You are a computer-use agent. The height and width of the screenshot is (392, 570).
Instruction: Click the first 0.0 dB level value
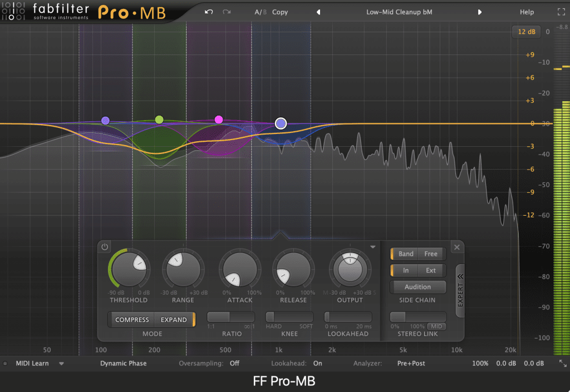506,363
